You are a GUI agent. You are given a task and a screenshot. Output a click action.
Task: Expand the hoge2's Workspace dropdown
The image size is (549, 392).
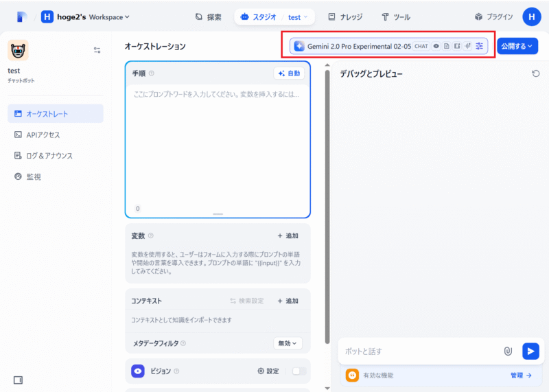pyautogui.click(x=85, y=16)
